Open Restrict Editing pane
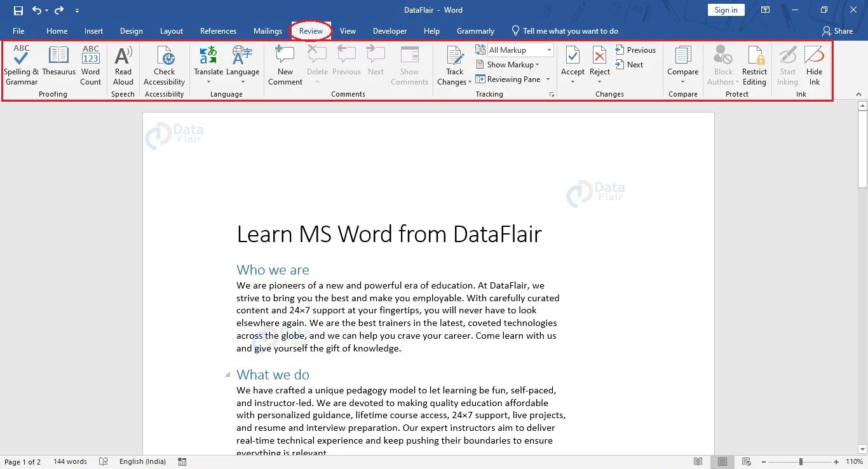Viewport: 868px width, 469px height. pos(754,64)
